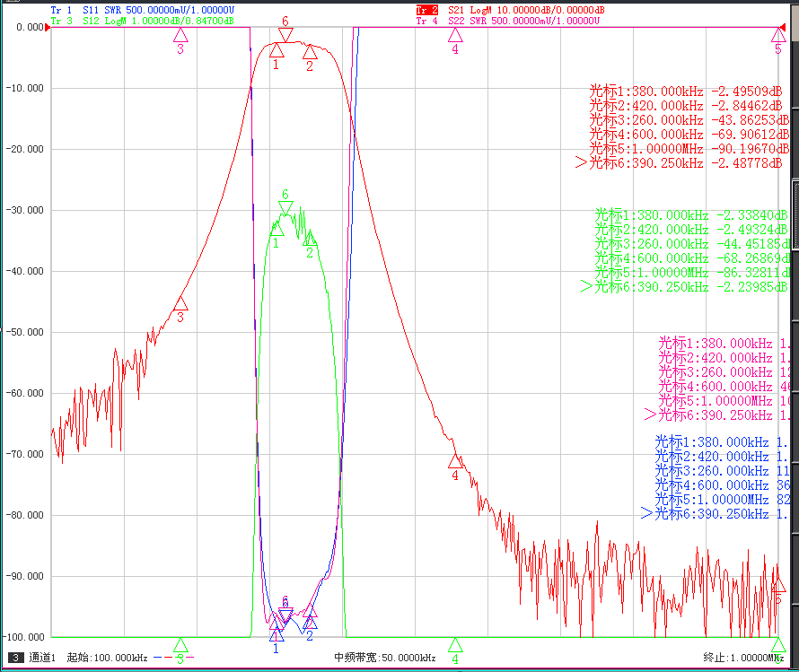The width and height of the screenshot is (799, 672).
Task: Select green marker 4 at the bottom axis
Action: (x=455, y=651)
